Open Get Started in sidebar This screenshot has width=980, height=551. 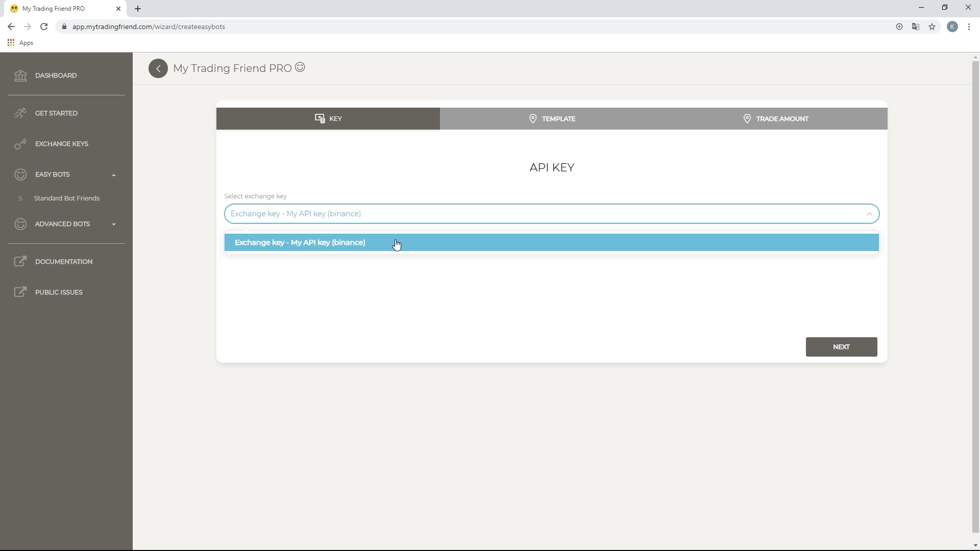click(x=56, y=113)
